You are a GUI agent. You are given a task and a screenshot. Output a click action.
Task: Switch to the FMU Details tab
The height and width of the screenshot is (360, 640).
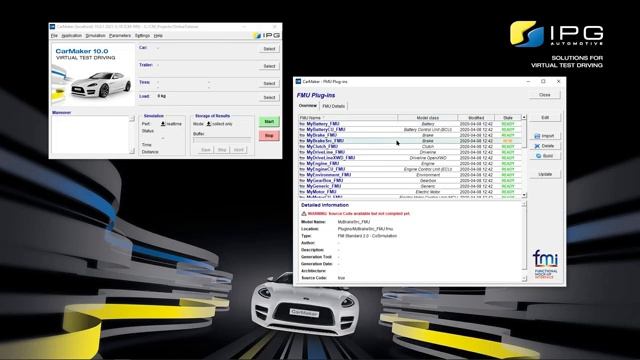point(333,106)
